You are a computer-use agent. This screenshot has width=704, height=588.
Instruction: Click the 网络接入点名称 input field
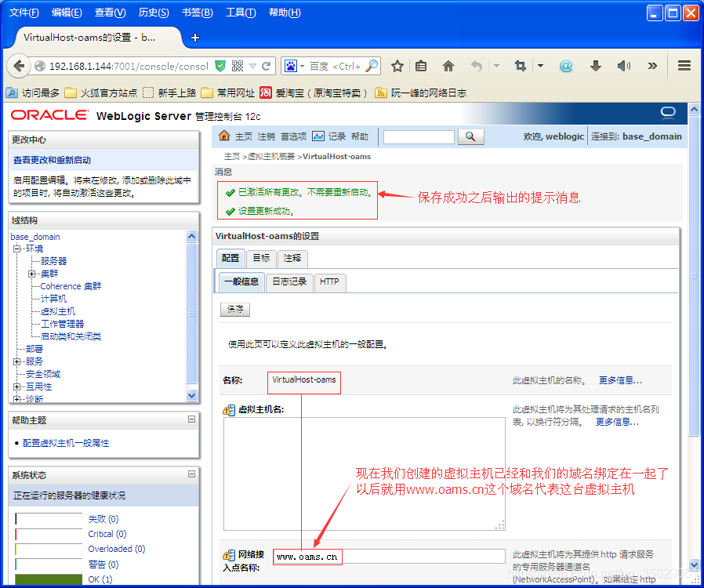click(x=389, y=557)
